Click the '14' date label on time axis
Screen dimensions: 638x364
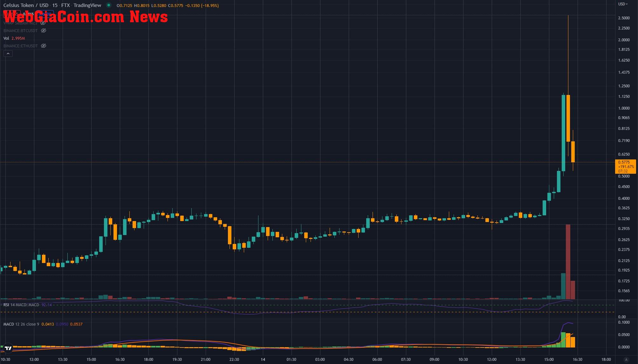(263, 359)
